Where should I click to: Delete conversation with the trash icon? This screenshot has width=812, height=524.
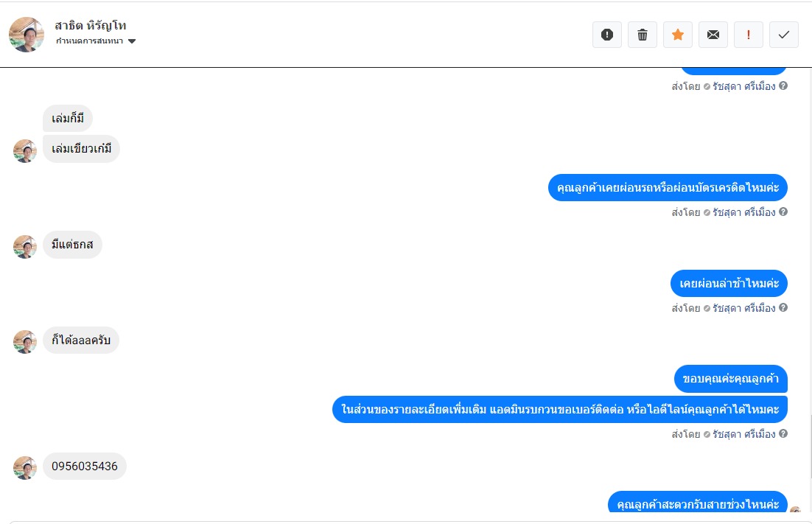(642, 35)
